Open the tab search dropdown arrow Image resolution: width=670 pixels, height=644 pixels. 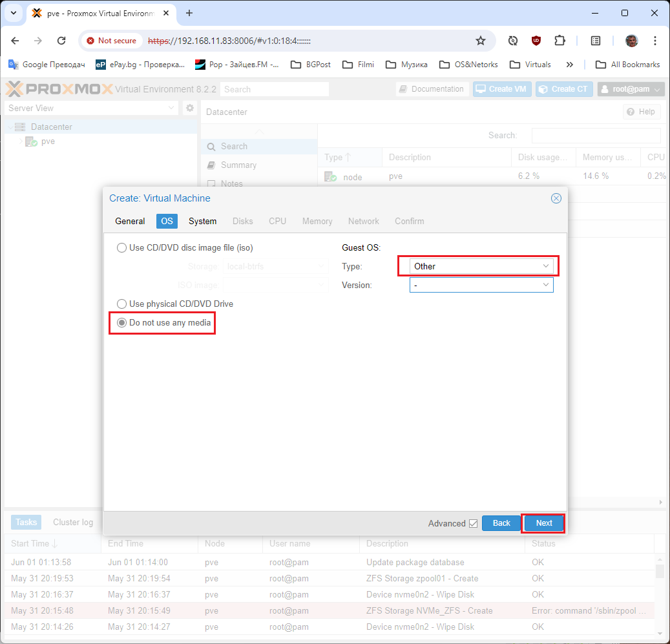click(14, 13)
